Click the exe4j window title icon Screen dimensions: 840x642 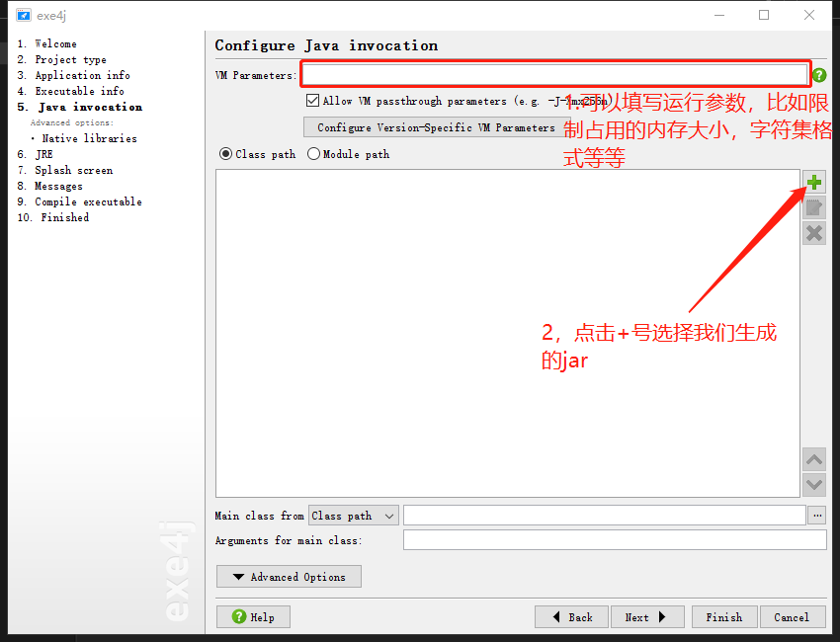(x=23, y=16)
